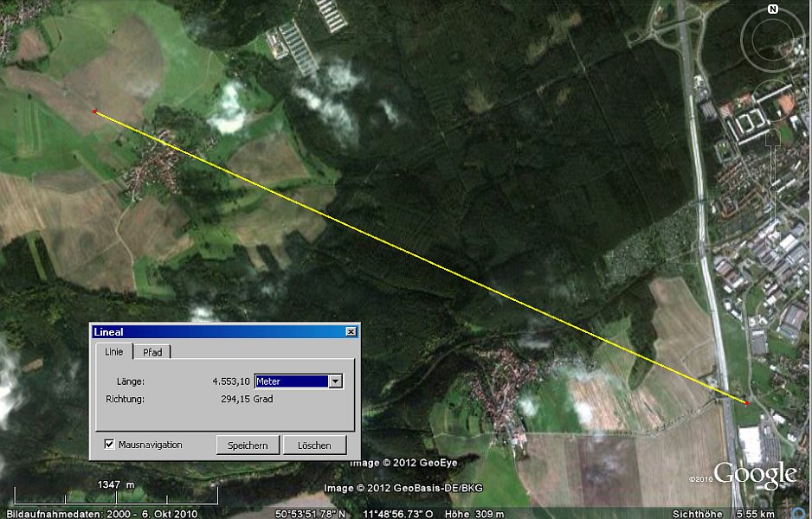Switch to the Pfad tab

(x=152, y=352)
